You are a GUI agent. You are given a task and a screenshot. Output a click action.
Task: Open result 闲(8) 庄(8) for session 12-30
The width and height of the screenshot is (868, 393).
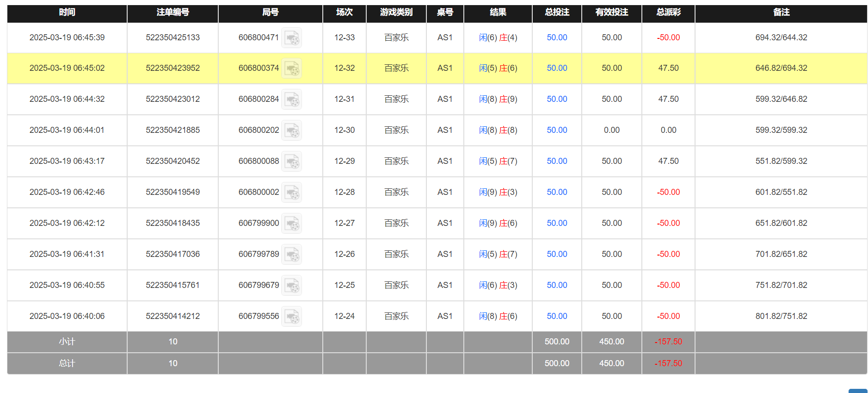(x=498, y=130)
